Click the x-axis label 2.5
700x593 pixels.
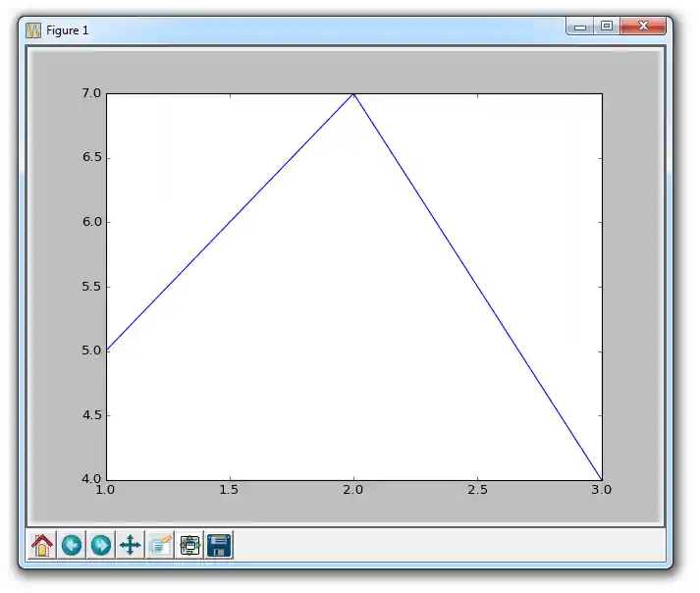477,490
